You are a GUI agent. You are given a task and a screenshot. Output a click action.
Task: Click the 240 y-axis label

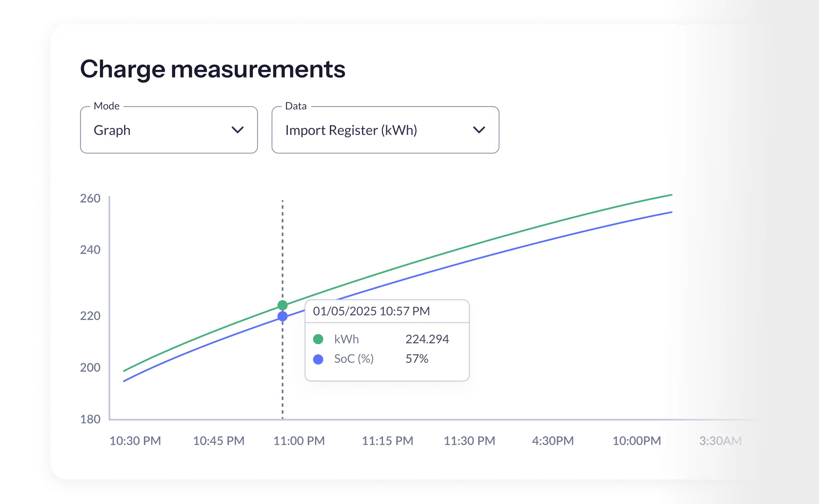coord(90,250)
